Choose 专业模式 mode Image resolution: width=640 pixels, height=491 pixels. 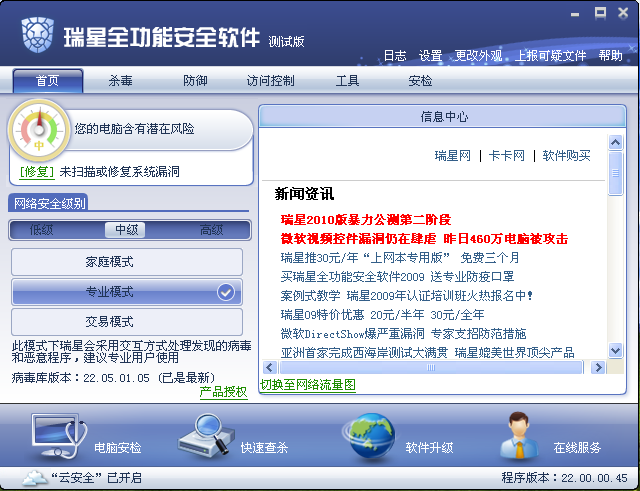[127, 292]
